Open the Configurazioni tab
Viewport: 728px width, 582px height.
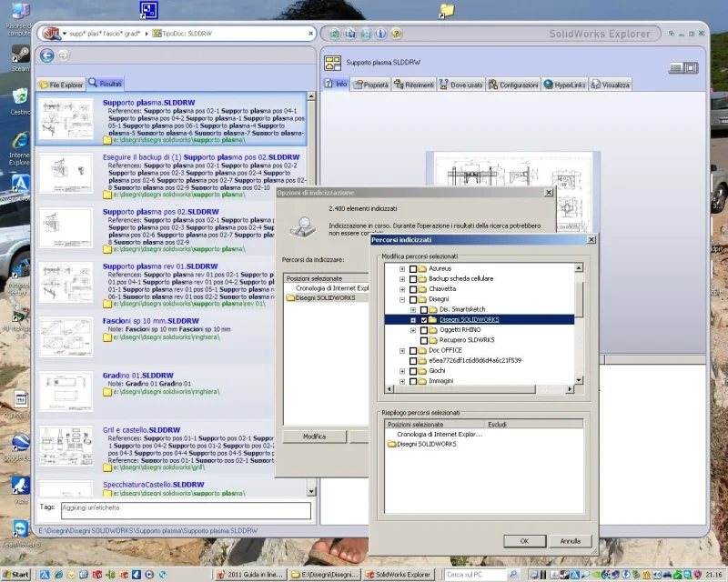(x=513, y=85)
